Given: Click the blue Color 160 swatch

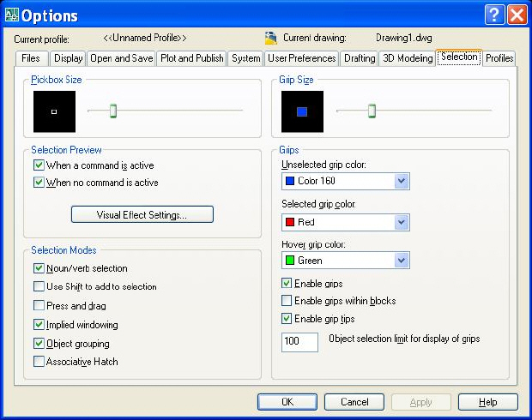Looking at the screenshot, I should (x=290, y=181).
